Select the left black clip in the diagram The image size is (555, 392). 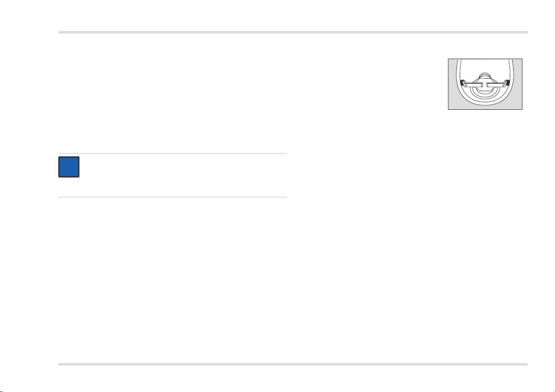462,83
